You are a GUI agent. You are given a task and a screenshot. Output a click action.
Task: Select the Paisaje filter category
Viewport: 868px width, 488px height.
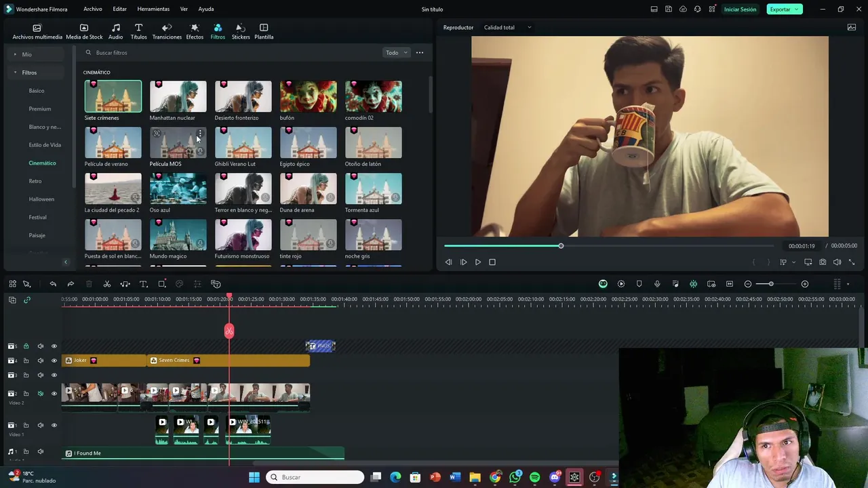37,235
